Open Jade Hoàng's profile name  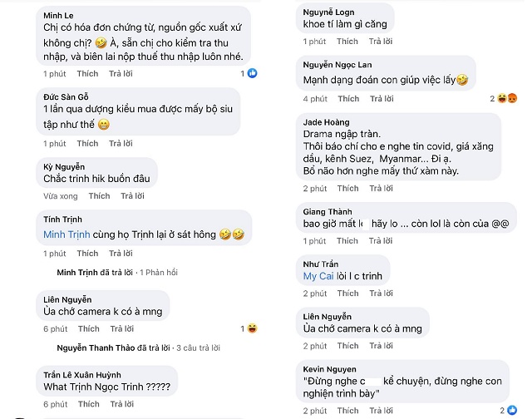pos(326,122)
